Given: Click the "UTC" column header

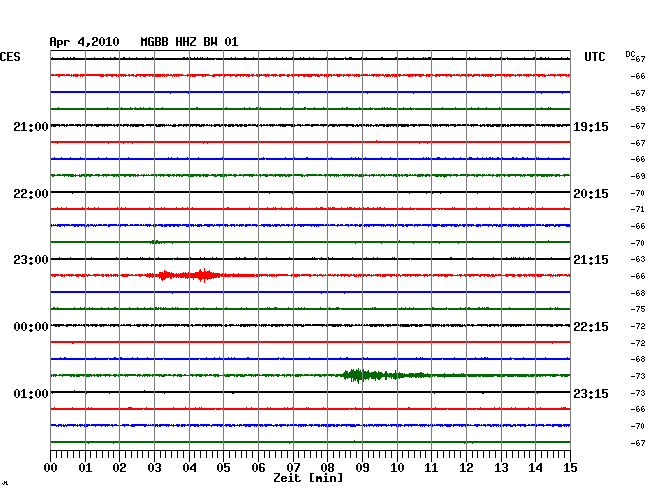Looking at the screenshot, I should 594,57.
